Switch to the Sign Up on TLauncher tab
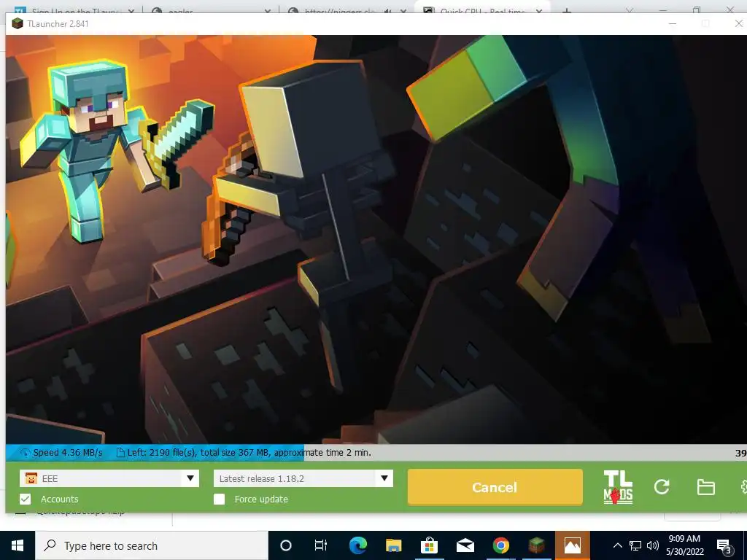 pos(74,10)
